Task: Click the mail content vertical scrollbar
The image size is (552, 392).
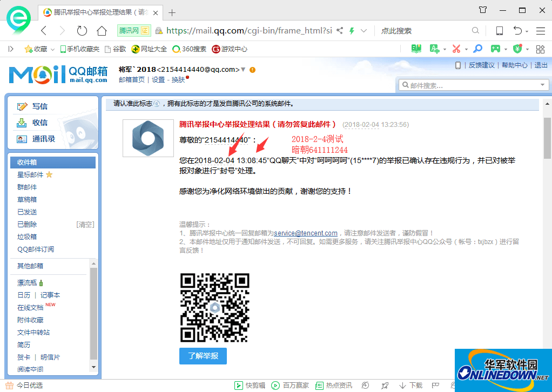Action: coord(548,138)
